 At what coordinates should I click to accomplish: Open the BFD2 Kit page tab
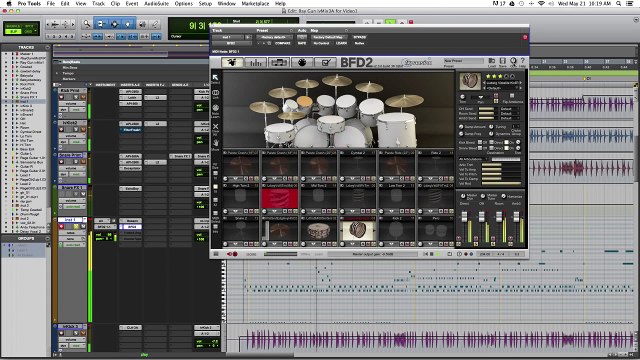[x=232, y=62]
